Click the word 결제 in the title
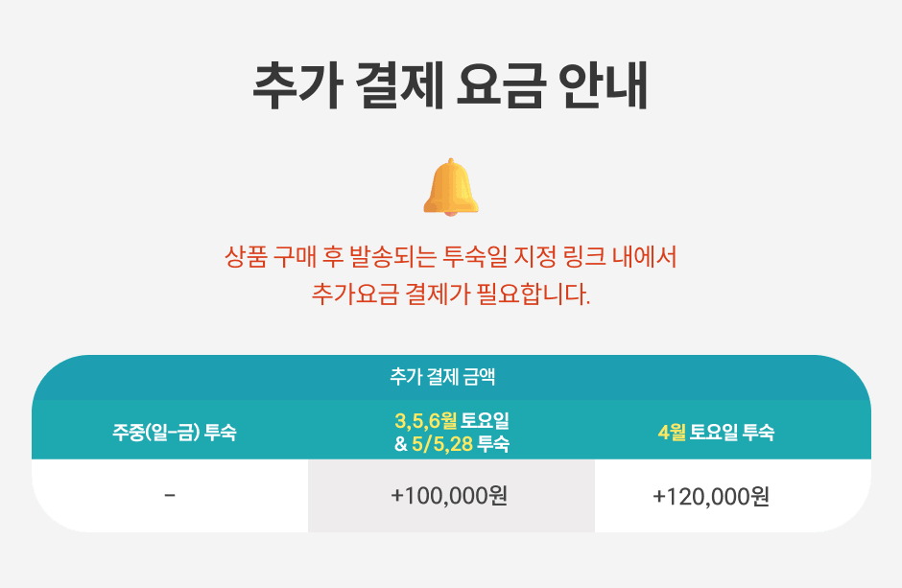Screen dimensions: 902x588 tap(400, 85)
